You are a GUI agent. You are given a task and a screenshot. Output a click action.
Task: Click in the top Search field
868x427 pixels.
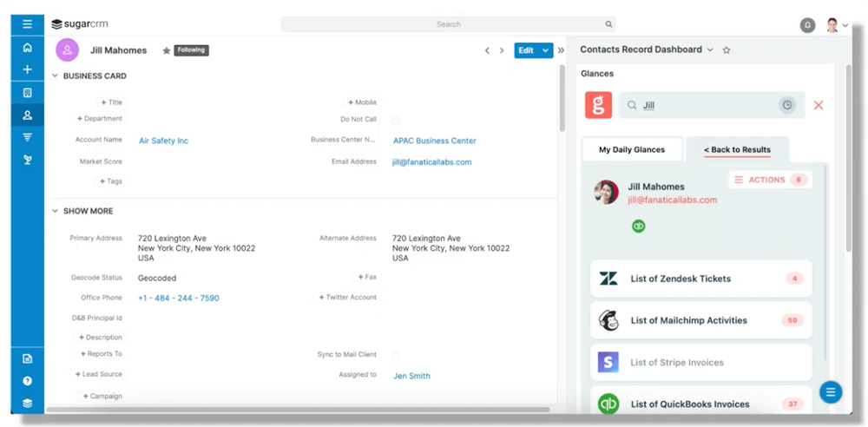(448, 24)
